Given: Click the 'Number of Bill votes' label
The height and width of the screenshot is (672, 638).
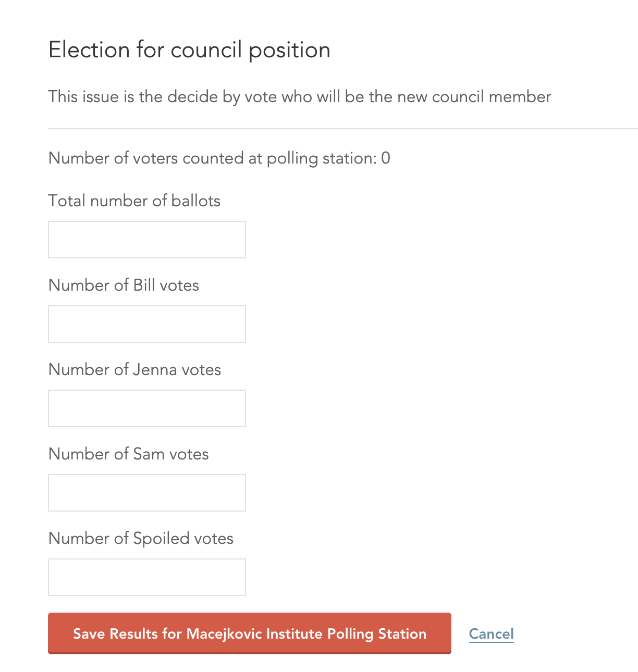Looking at the screenshot, I should coord(124,285).
